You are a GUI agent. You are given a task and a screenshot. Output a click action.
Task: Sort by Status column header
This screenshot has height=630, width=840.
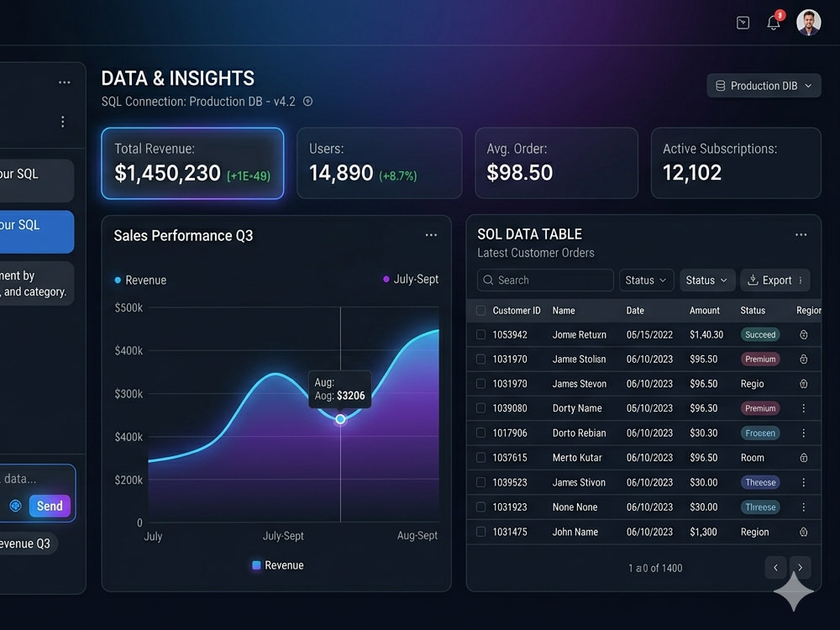pos(753,311)
